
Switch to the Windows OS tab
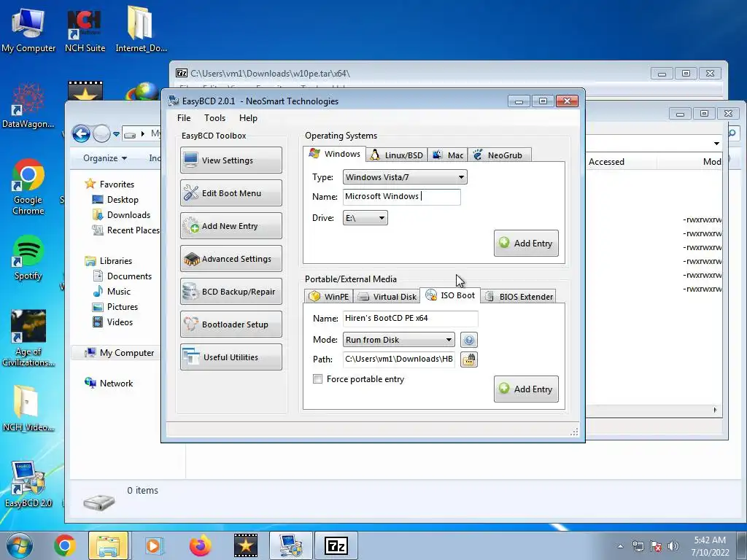click(x=334, y=154)
